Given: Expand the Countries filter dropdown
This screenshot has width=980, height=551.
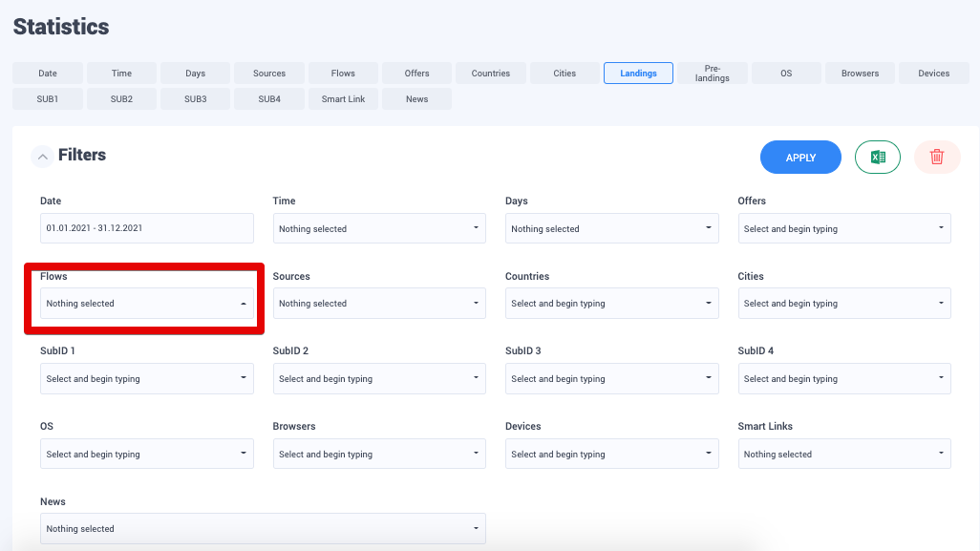Looking at the screenshot, I should 611,304.
